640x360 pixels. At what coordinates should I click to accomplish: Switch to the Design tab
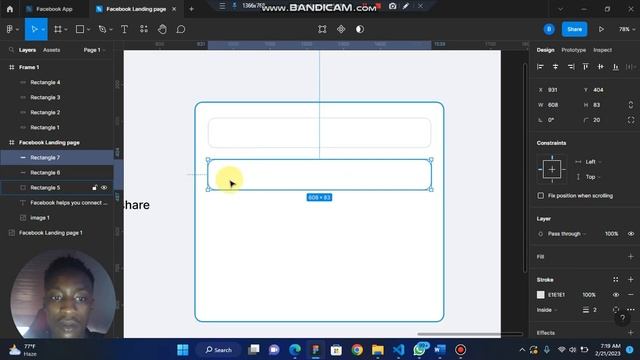pyautogui.click(x=545, y=50)
